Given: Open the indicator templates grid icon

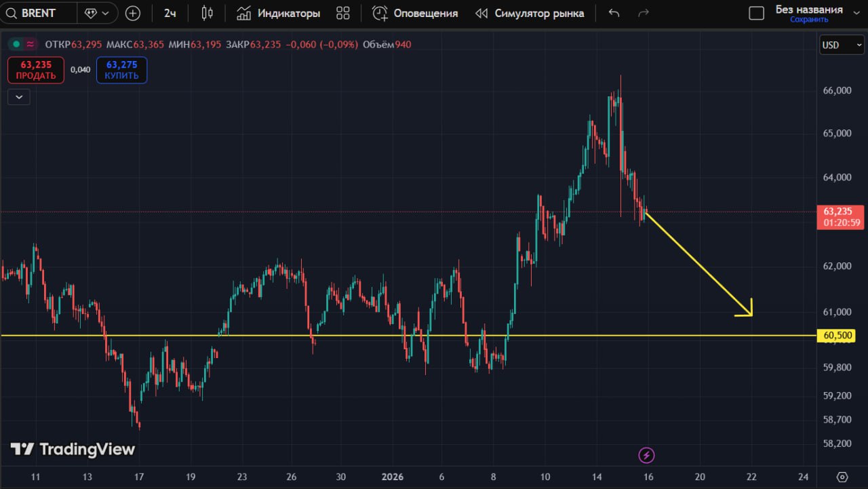Looking at the screenshot, I should 343,13.
